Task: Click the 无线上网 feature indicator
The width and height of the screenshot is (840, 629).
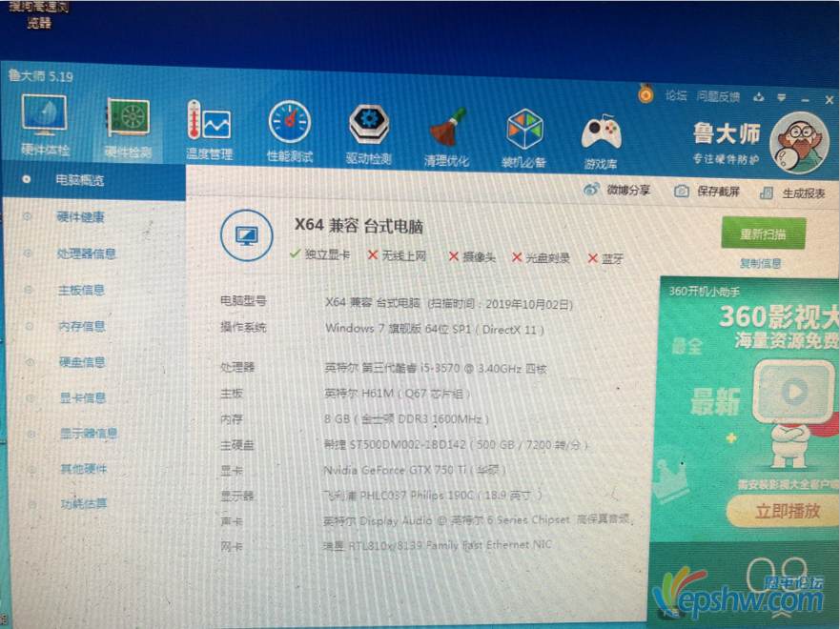Action: (397, 255)
